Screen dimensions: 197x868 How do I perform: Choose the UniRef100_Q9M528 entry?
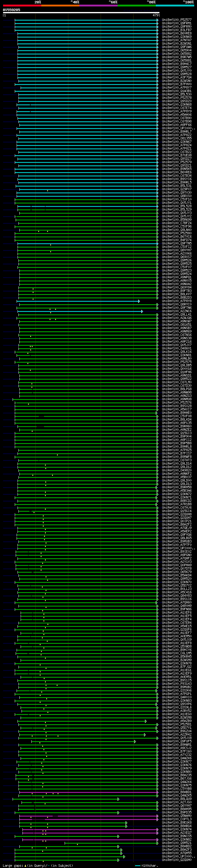click(x=177, y=74)
